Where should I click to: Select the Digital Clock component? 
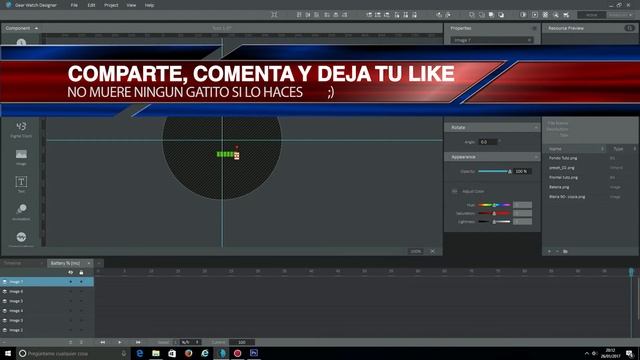pos(21,129)
